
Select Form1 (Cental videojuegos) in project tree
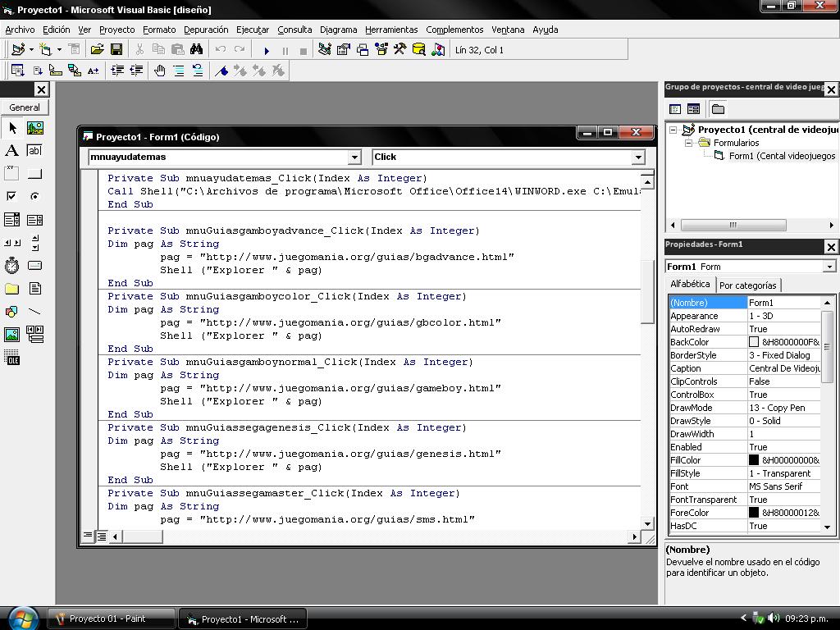(x=782, y=156)
